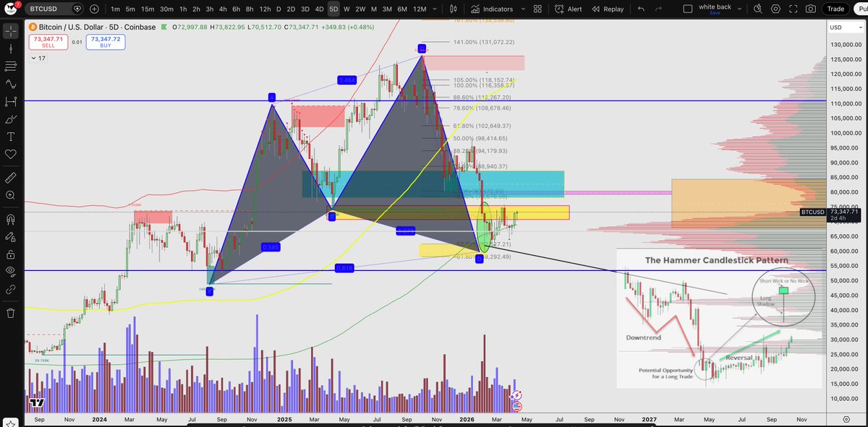Viewport: 868px width, 427px height.
Task: Select the trend line drawing tool
Action: (x=11, y=49)
